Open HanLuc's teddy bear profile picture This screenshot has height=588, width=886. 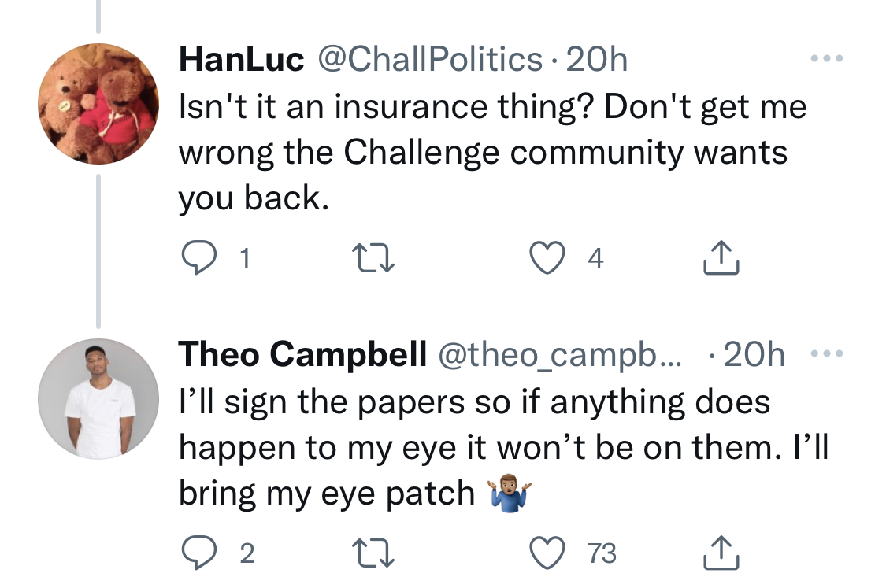[x=98, y=104]
